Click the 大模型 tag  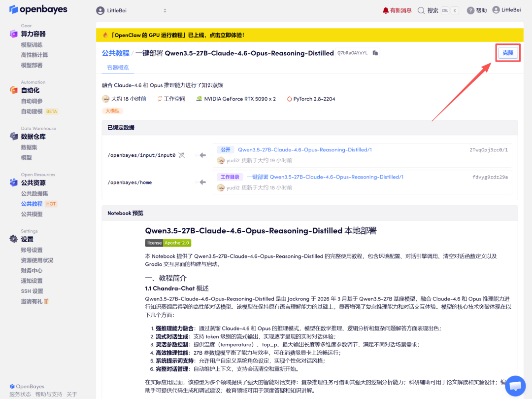tap(112, 110)
